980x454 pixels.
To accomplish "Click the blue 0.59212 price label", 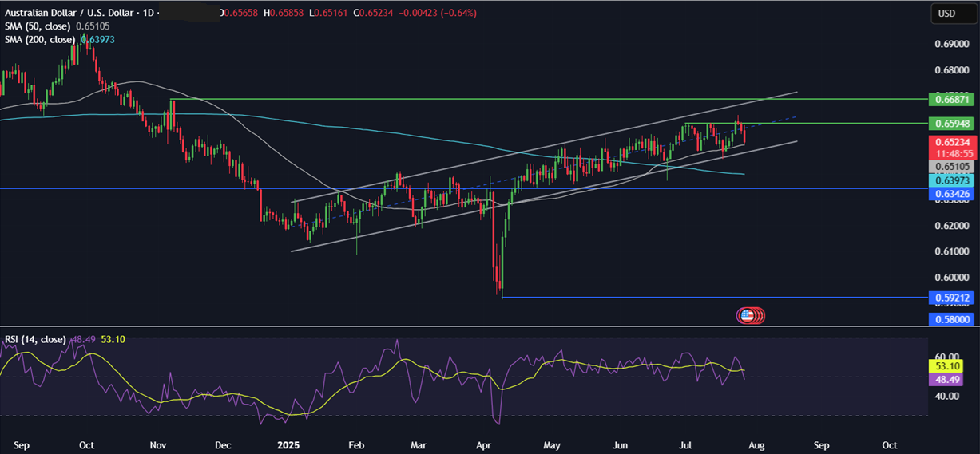I will 951,298.
